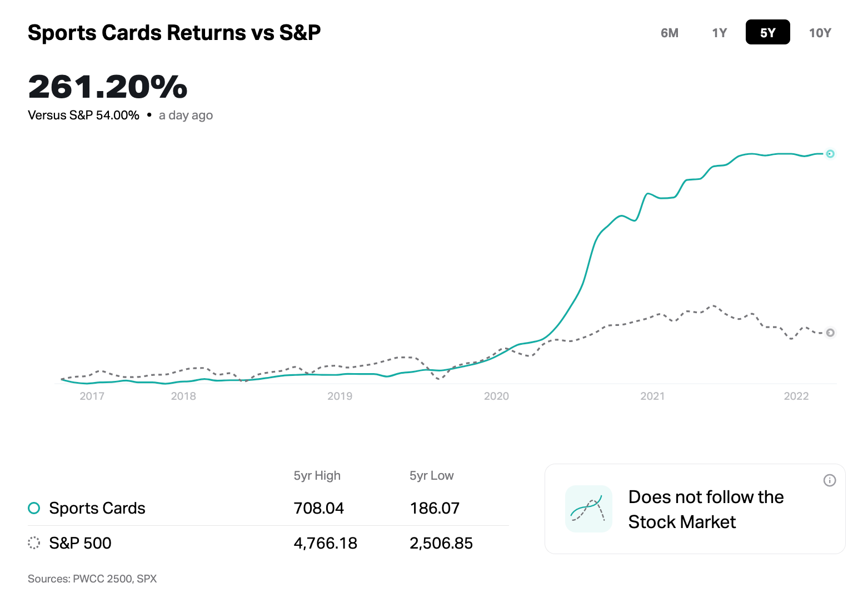This screenshot has width=868, height=603.
Task: Toggle S&P 500 line visibility
Action: [x=80, y=543]
